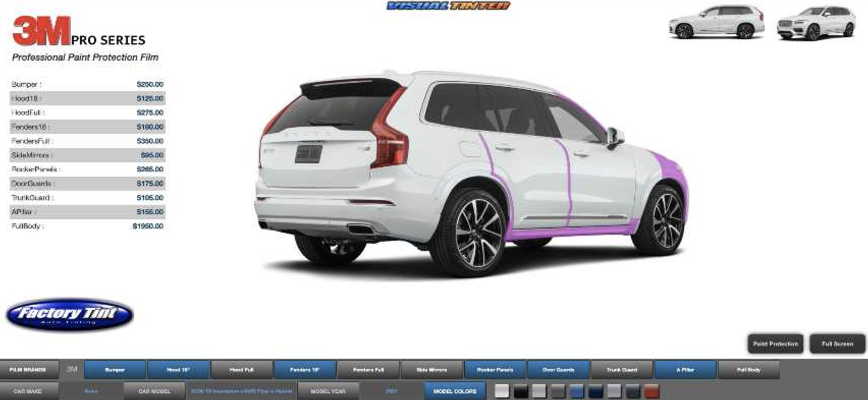Open the Film Brands selector
This screenshot has height=400, width=868.
[x=29, y=370]
